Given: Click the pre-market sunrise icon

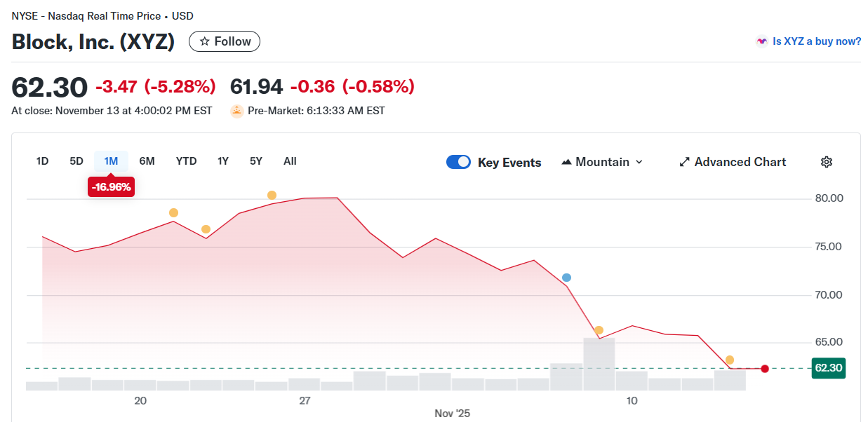Looking at the screenshot, I should 237,111.
